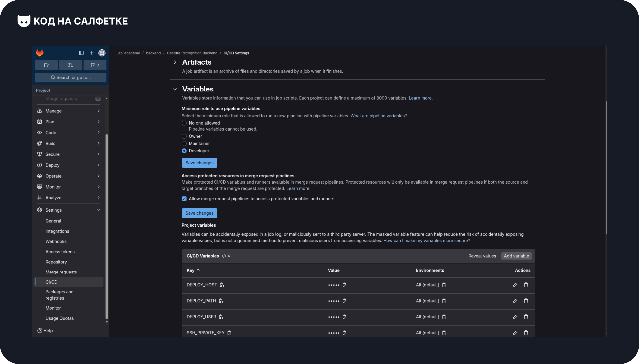Click the sidebar vertical scrollbar

pos(106,226)
